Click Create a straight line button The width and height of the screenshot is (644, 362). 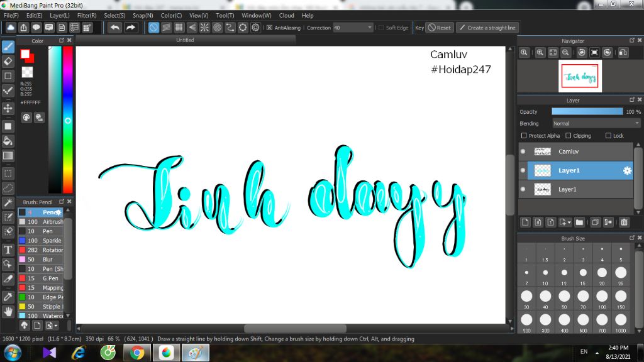click(x=487, y=28)
